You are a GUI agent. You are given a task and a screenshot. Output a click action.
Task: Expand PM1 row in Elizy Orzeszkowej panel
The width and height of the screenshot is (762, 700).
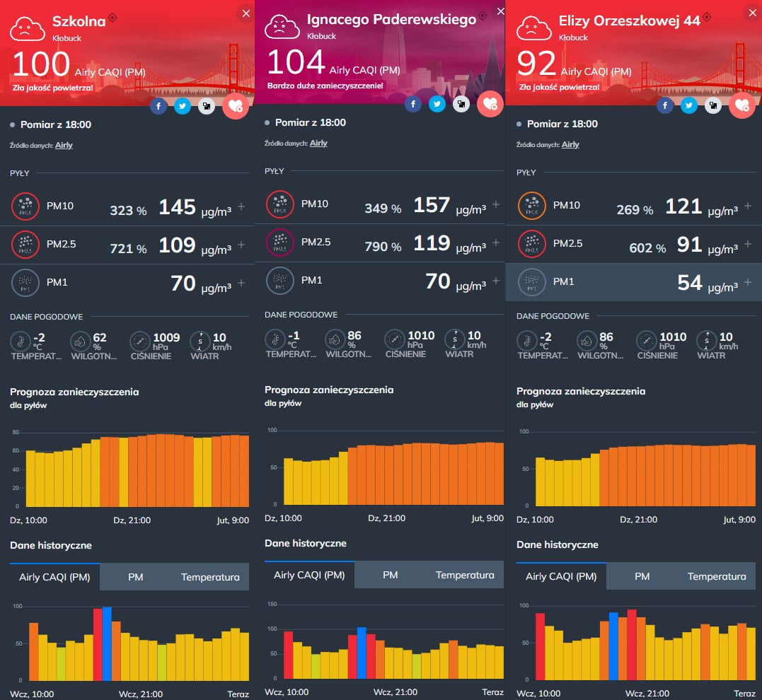tap(748, 282)
